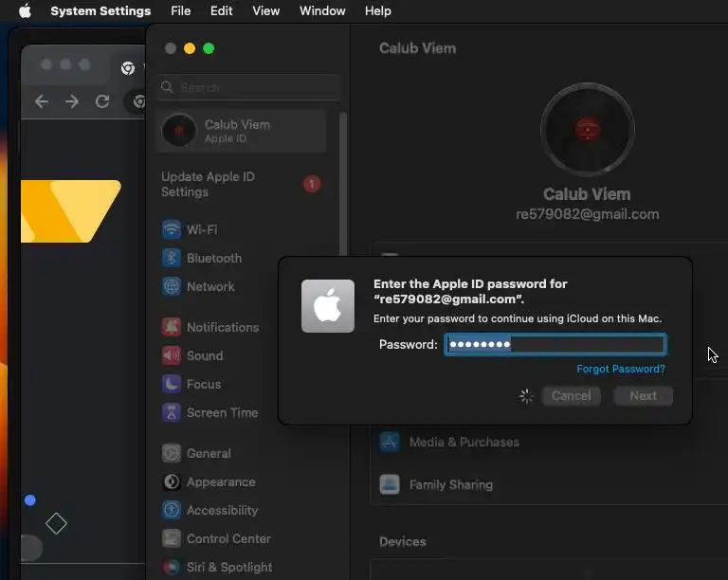Click the Search field in System Settings

[x=248, y=87]
